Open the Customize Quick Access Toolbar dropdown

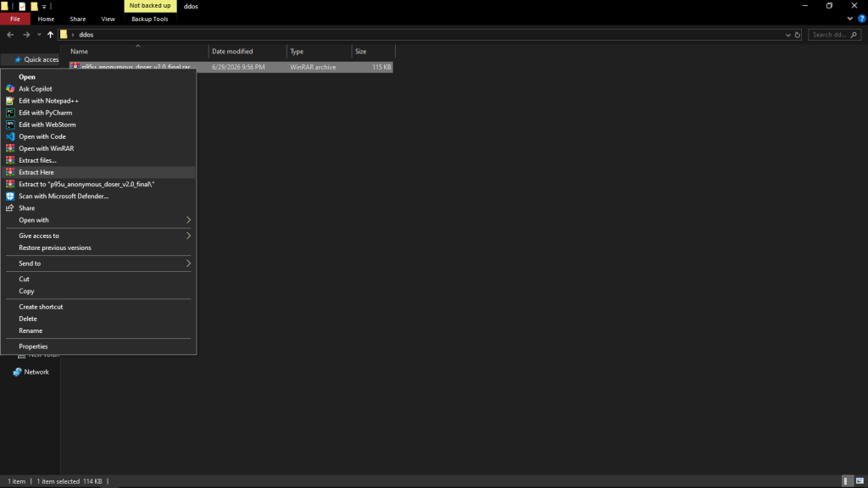[x=44, y=7]
